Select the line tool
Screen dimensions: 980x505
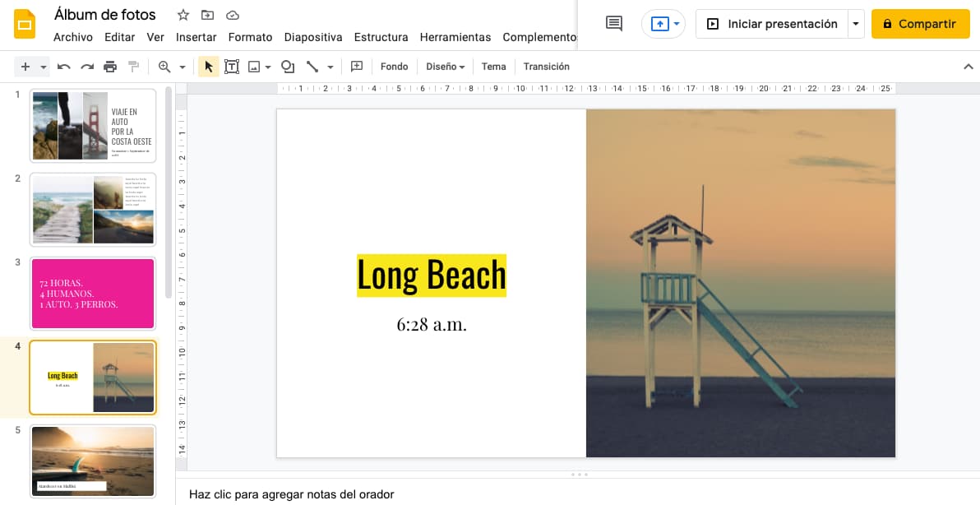(x=315, y=66)
